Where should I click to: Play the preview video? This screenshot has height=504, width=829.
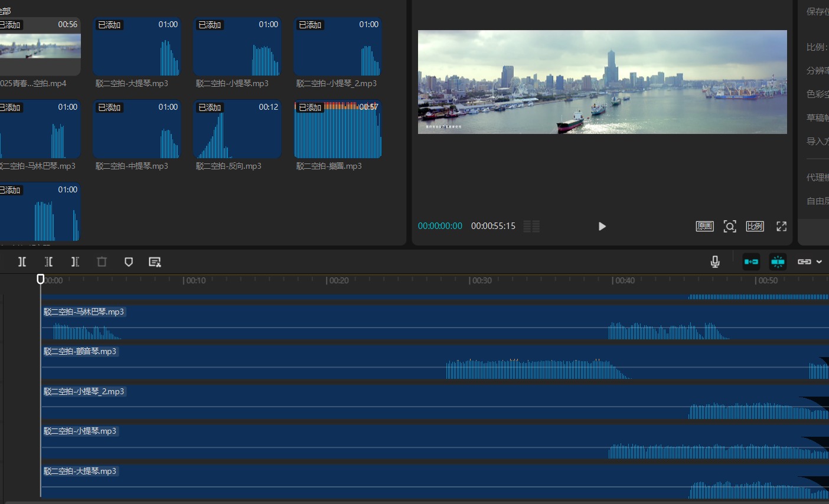[602, 226]
